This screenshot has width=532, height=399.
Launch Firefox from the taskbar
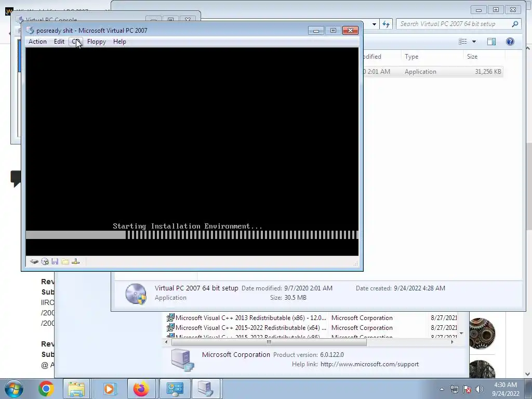141,389
